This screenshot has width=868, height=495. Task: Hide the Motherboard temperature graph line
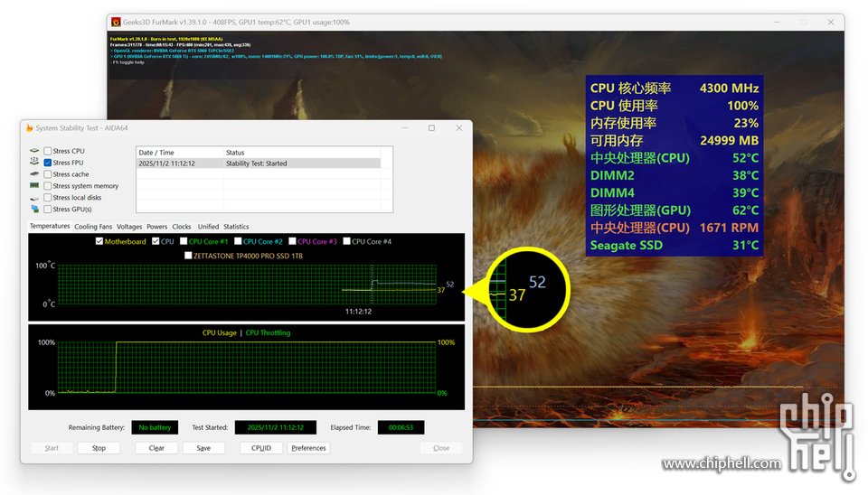pos(99,241)
